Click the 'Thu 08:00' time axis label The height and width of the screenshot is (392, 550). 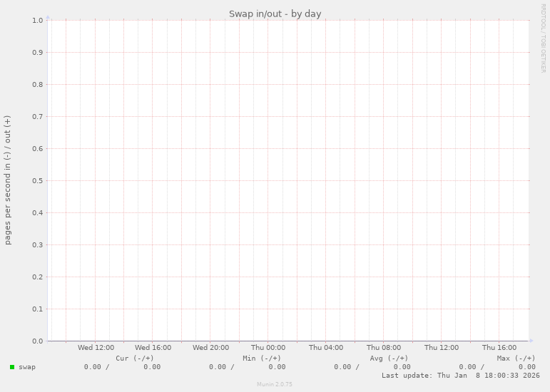click(384, 348)
